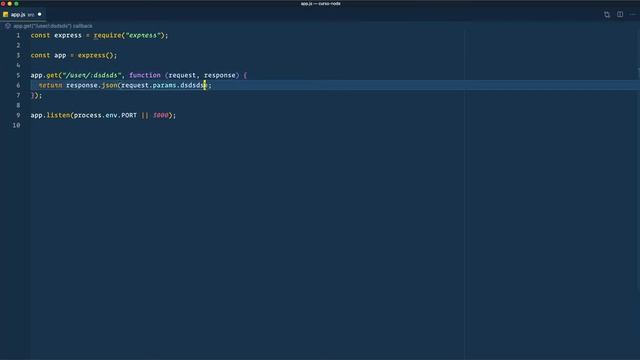Select the app.js editor tab
The height and width of the screenshot is (360, 640).
click(x=23, y=14)
